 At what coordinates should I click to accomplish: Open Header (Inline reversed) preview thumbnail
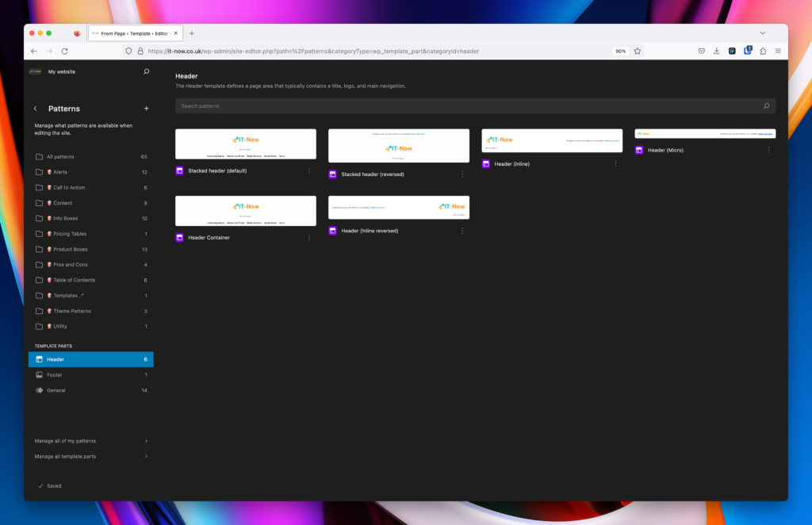[399, 208]
